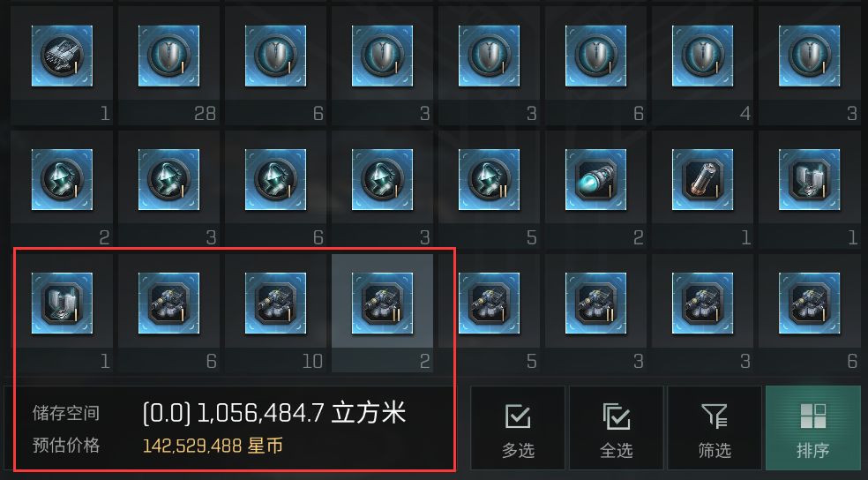Click the 储存空间 storage volume readout

tap(274, 413)
